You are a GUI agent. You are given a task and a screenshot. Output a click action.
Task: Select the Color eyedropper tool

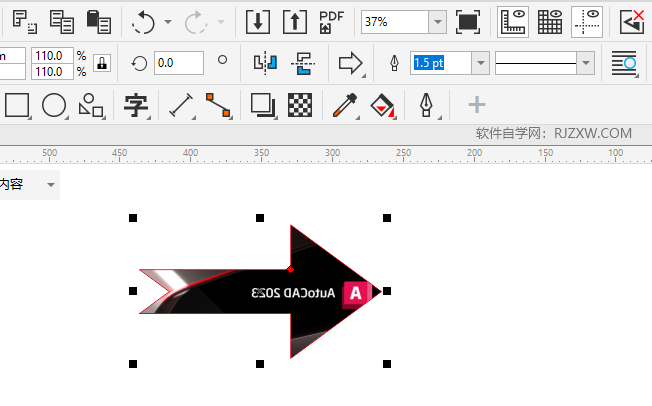click(345, 105)
